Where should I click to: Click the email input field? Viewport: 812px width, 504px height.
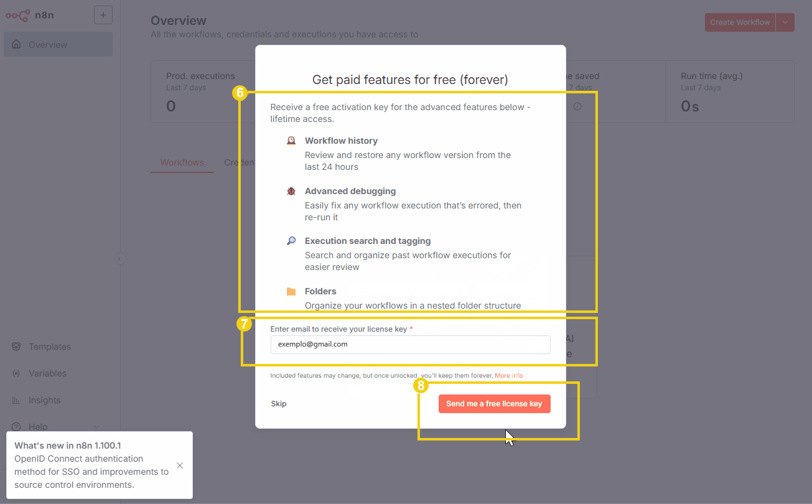[x=410, y=344]
